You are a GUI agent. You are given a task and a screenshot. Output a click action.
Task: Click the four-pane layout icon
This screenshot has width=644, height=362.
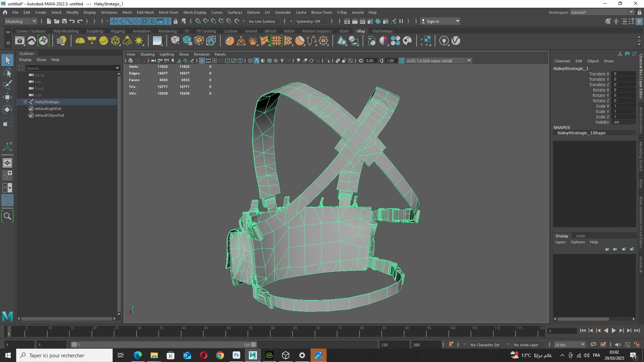(7, 175)
